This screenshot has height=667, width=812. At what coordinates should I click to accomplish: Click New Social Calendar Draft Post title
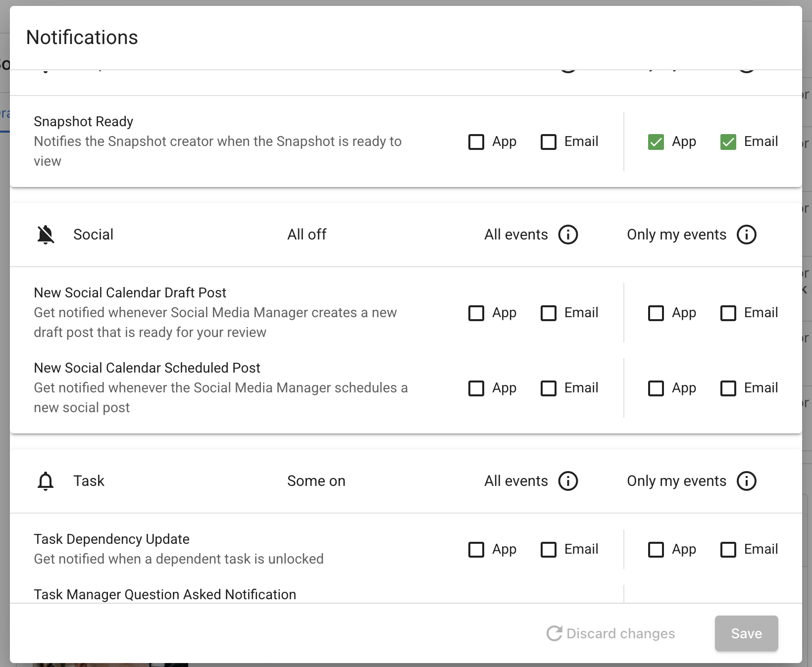pyautogui.click(x=130, y=293)
